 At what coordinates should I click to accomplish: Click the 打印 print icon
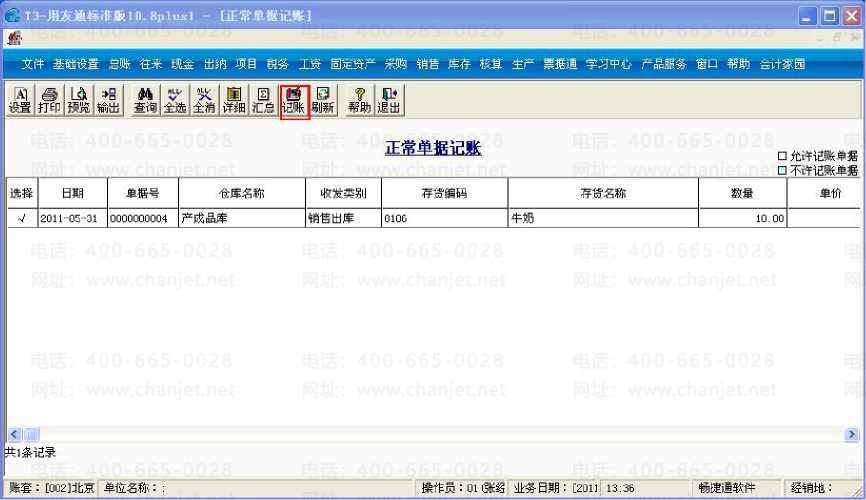coord(49,100)
